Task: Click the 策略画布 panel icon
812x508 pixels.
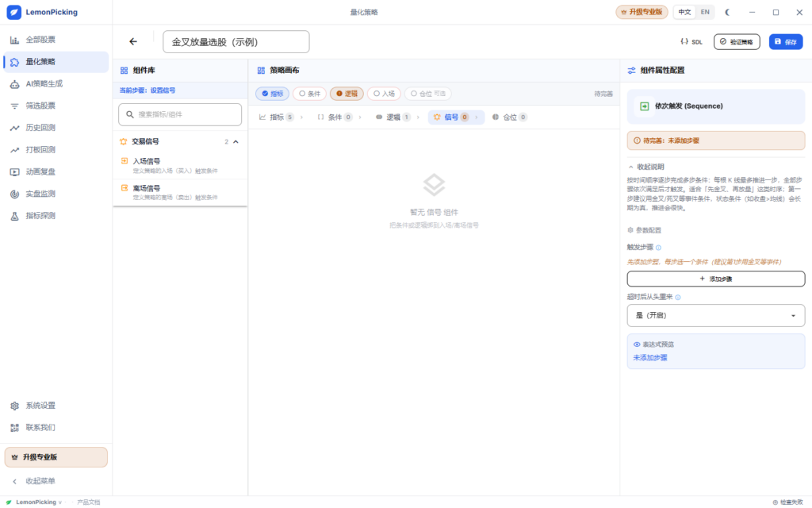Action: (261, 71)
